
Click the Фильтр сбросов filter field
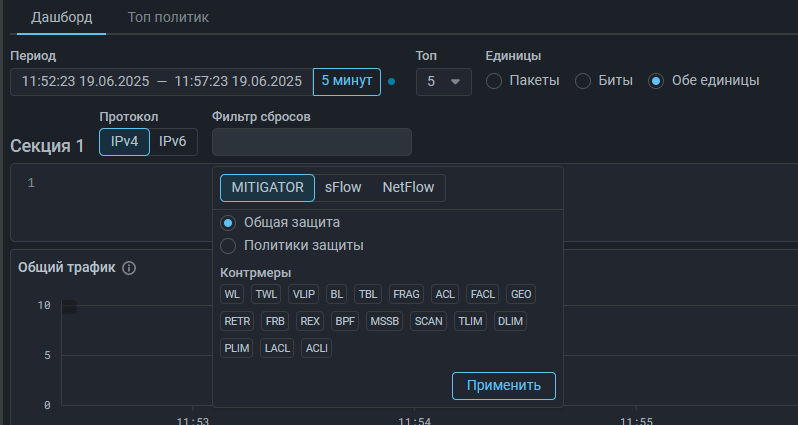tap(311, 142)
